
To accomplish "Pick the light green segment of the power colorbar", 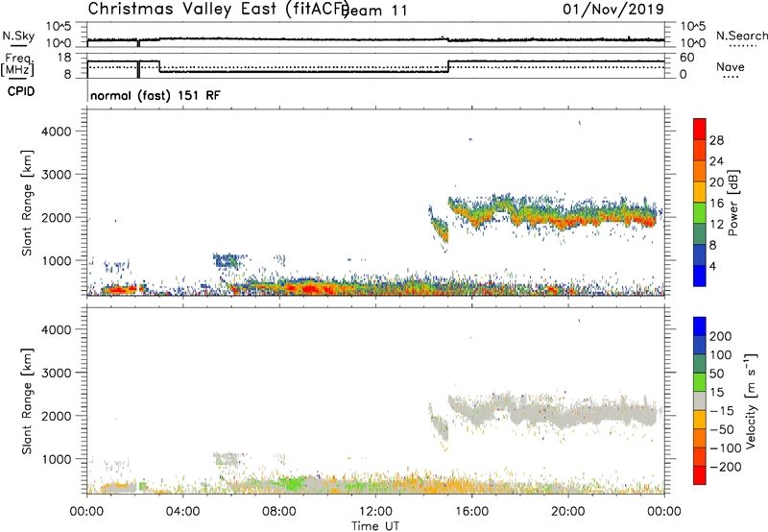I will tap(700, 213).
